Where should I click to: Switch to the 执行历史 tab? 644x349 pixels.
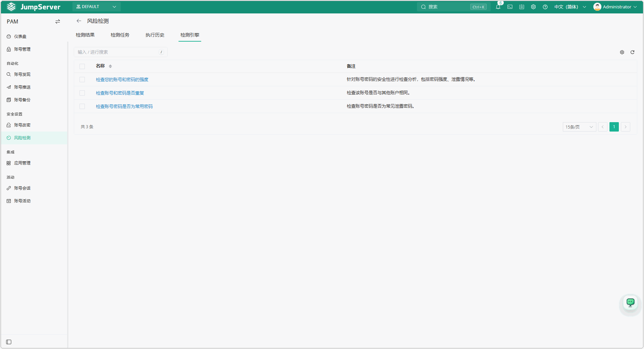(x=155, y=35)
